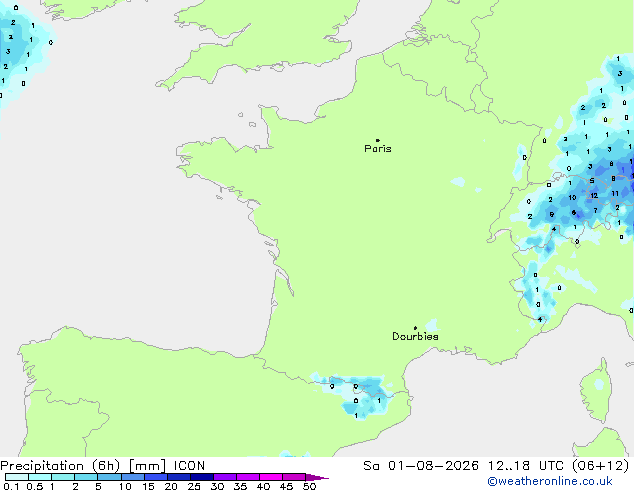
Task: Click the 0.5–1 mm legend swatch
Action: coord(40,477)
